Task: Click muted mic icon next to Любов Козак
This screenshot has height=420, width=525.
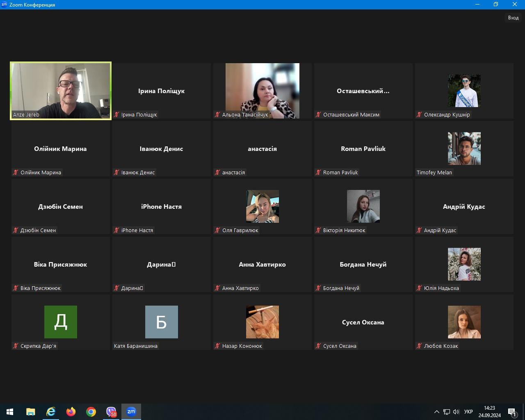Action: 419,346
